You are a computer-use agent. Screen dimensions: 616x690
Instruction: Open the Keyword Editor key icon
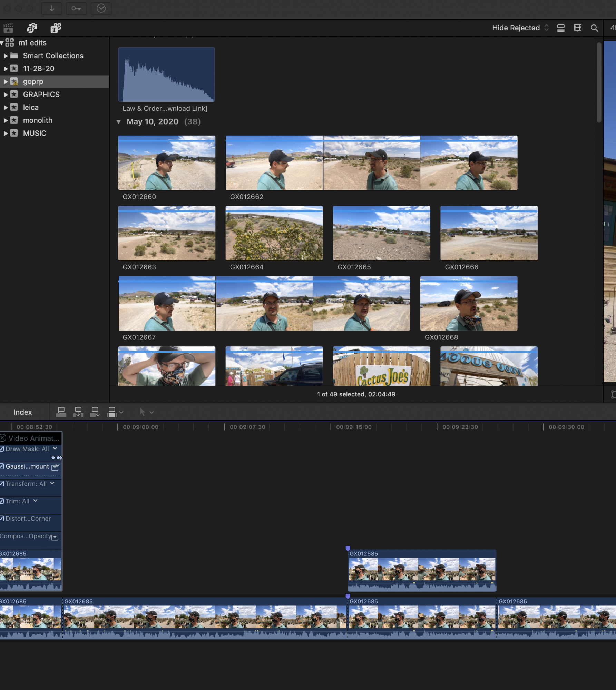[x=76, y=8]
